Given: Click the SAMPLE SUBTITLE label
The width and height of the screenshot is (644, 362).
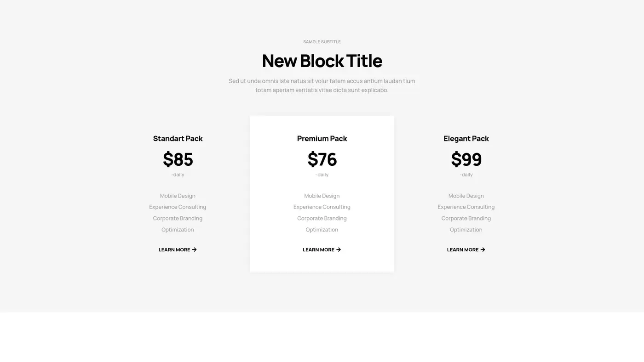Looking at the screenshot, I should [x=322, y=41].
